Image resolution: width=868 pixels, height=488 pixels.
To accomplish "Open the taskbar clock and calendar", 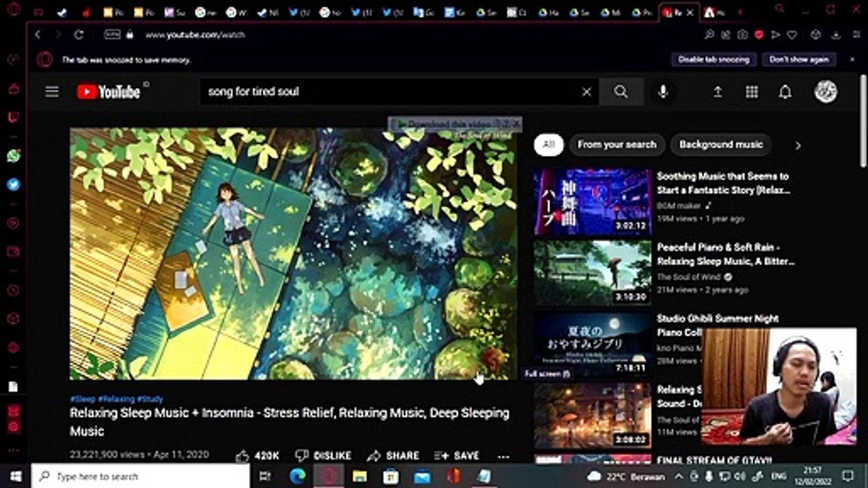I will (x=812, y=475).
